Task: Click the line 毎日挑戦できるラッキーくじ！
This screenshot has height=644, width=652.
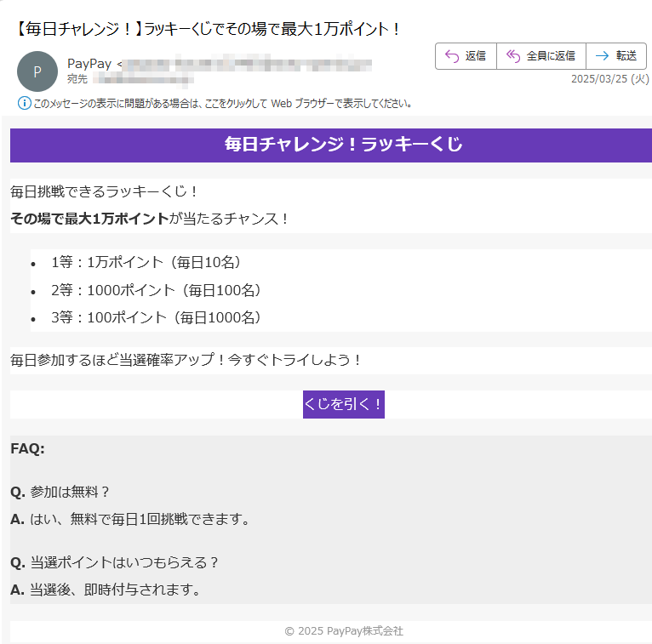Action: pyautogui.click(x=104, y=192)
